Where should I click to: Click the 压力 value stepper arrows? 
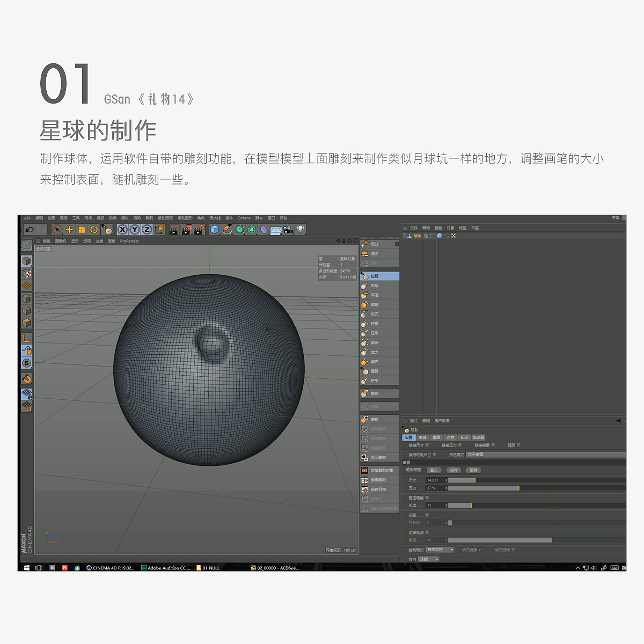tap(446, 488)
